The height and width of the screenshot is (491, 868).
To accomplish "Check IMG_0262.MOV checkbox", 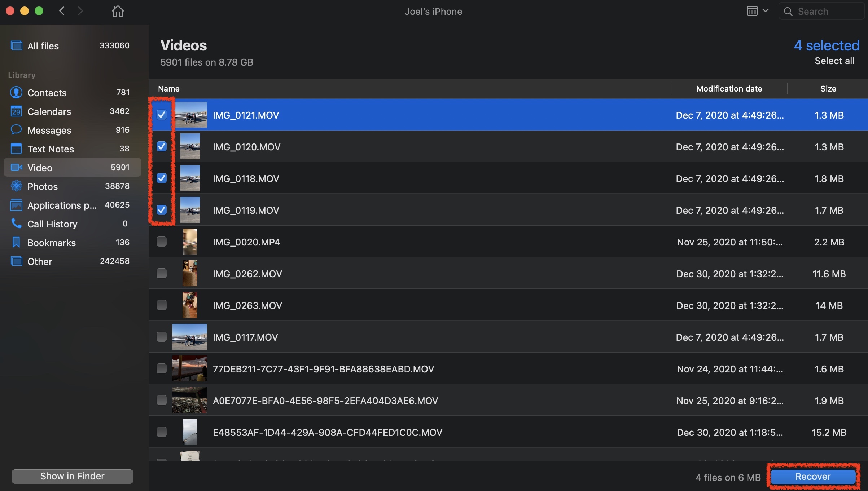I will point(162,273).
